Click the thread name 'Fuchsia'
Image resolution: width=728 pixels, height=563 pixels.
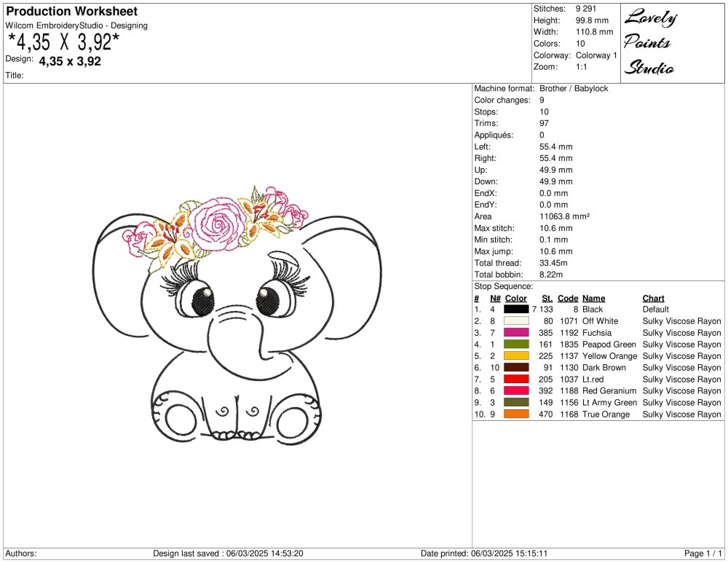(597, 333)
